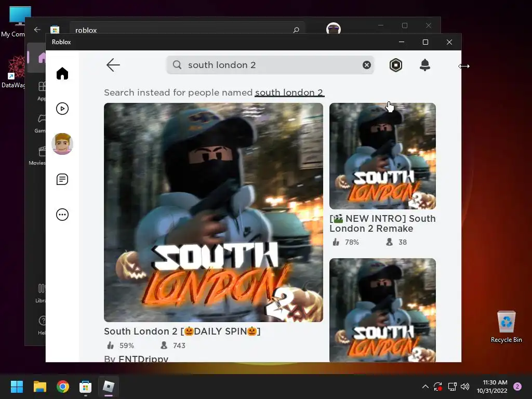Viewport: 532px width, 399px height.
Task: Click the 743 players count text
Action: (179, 345)
